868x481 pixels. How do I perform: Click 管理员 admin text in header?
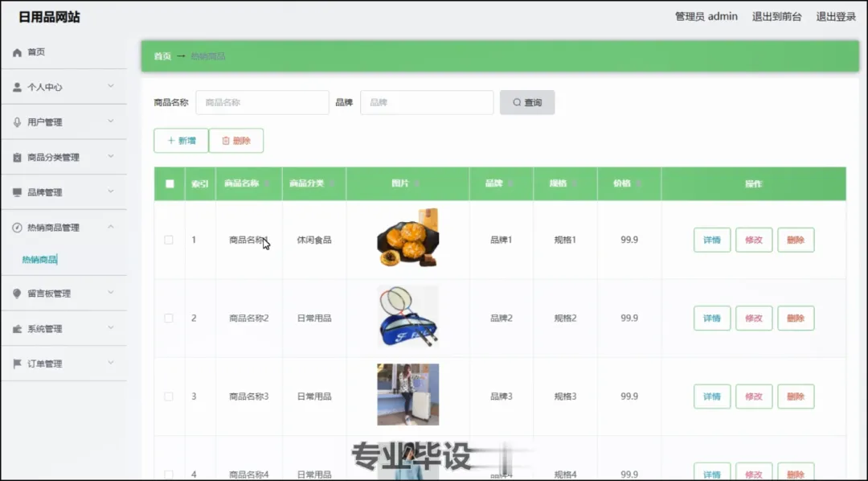(x=706, y=17)
